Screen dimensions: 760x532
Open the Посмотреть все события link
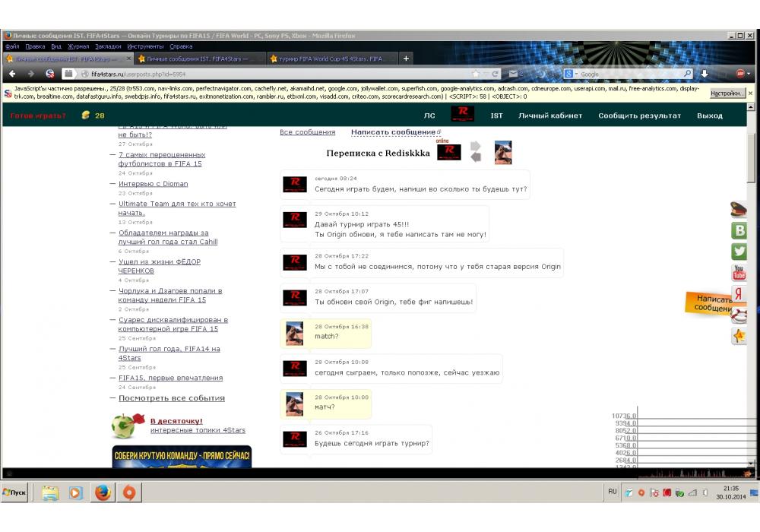point(172,398)
